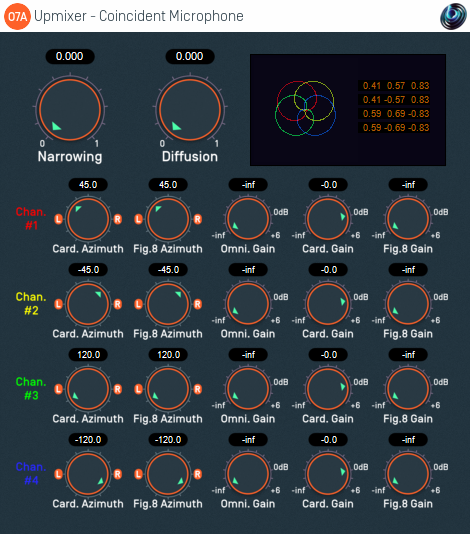Click Chan. #2 Fig.8 Azimuth R marker
Image resolution: width=470 pixels, height=534 pixels.
tap(198, 304)
